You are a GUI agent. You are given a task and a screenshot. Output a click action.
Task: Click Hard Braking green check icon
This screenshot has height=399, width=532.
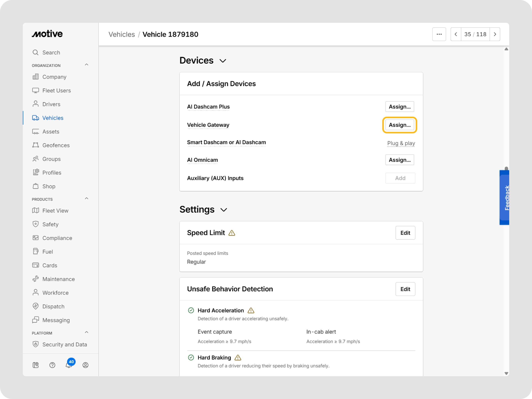click(x=191, y=358)
